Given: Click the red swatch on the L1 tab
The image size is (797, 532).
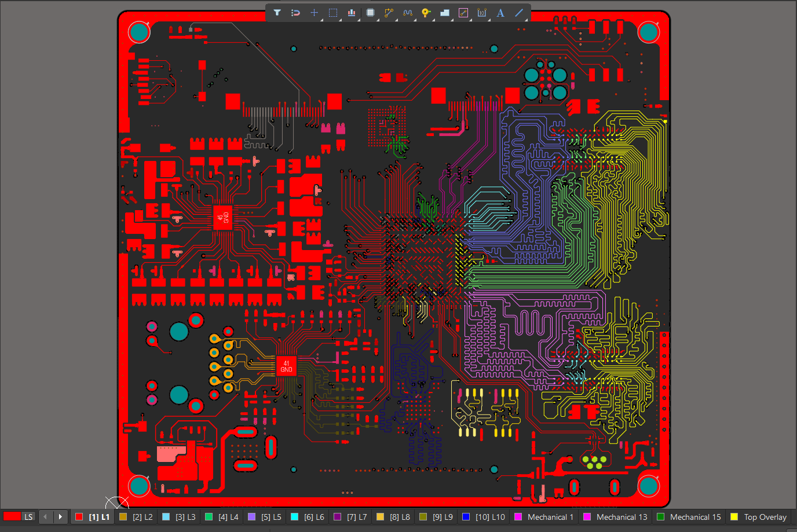Looking at the screenshot, I should (x=79, y=517).
